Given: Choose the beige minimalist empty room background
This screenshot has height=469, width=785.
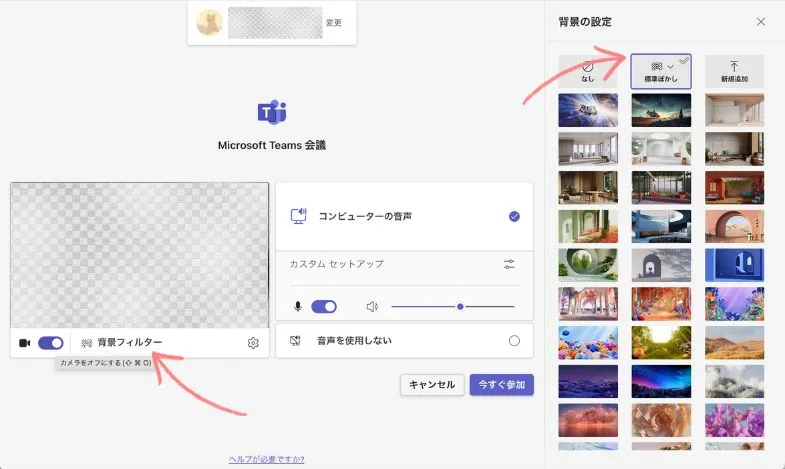Looking at the screenshot, I should point(734,110).
